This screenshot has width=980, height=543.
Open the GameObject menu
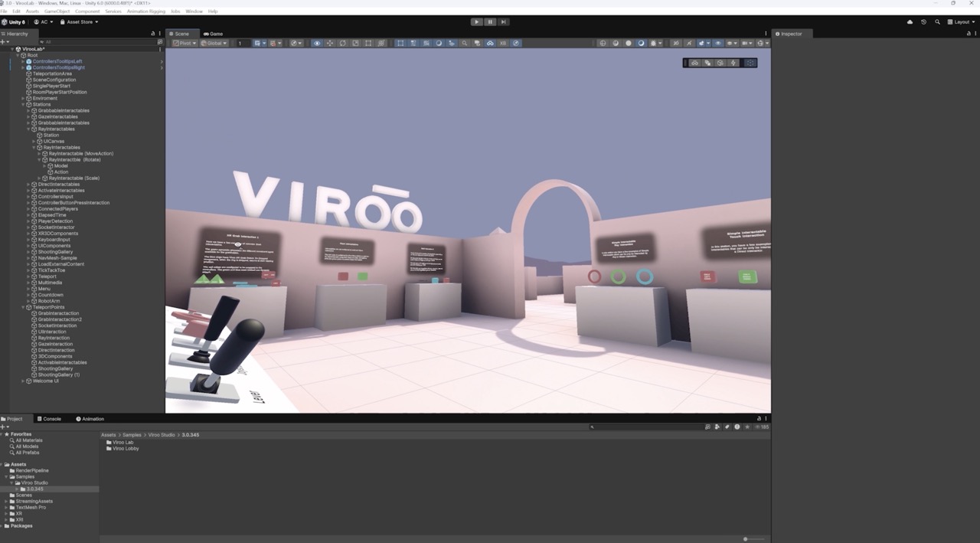tap(57, 11)
